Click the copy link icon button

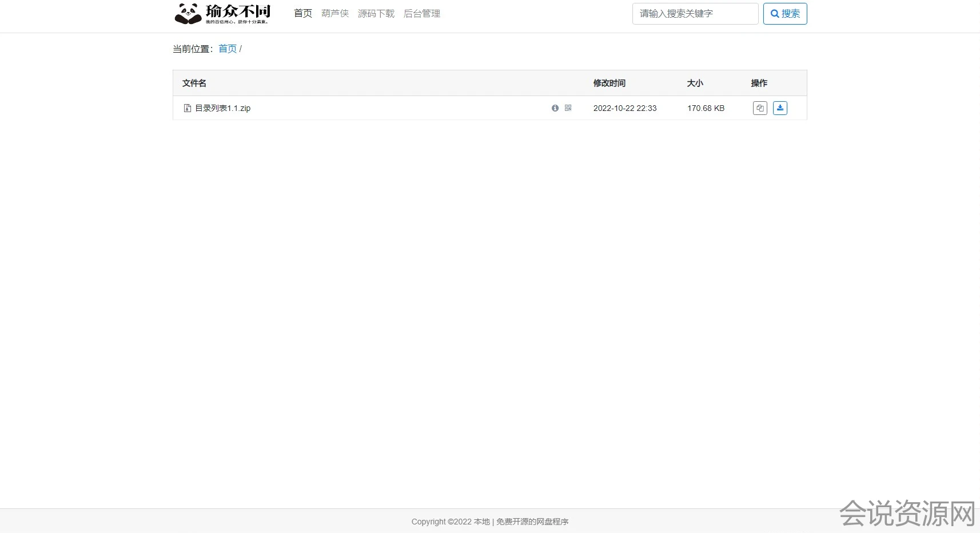click(760, 108)
